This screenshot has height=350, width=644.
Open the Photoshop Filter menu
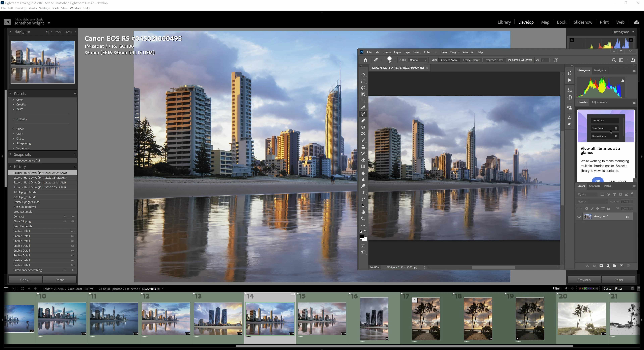click(427, 52)
